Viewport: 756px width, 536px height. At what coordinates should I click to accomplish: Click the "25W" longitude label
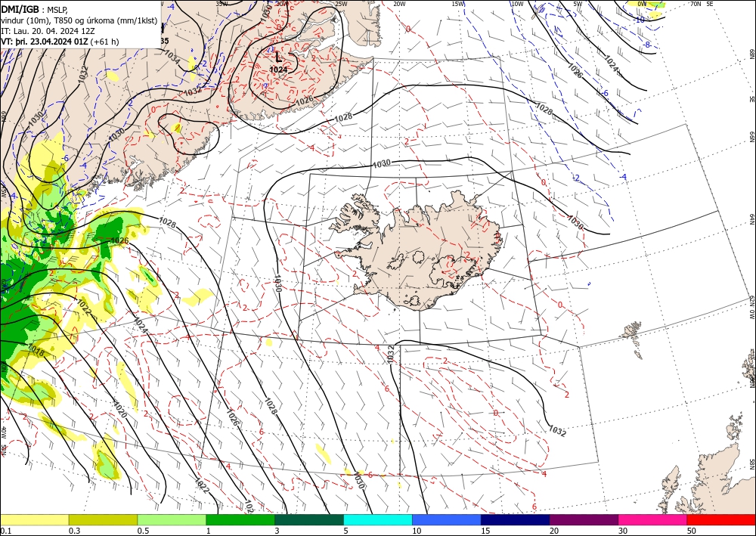340,4
